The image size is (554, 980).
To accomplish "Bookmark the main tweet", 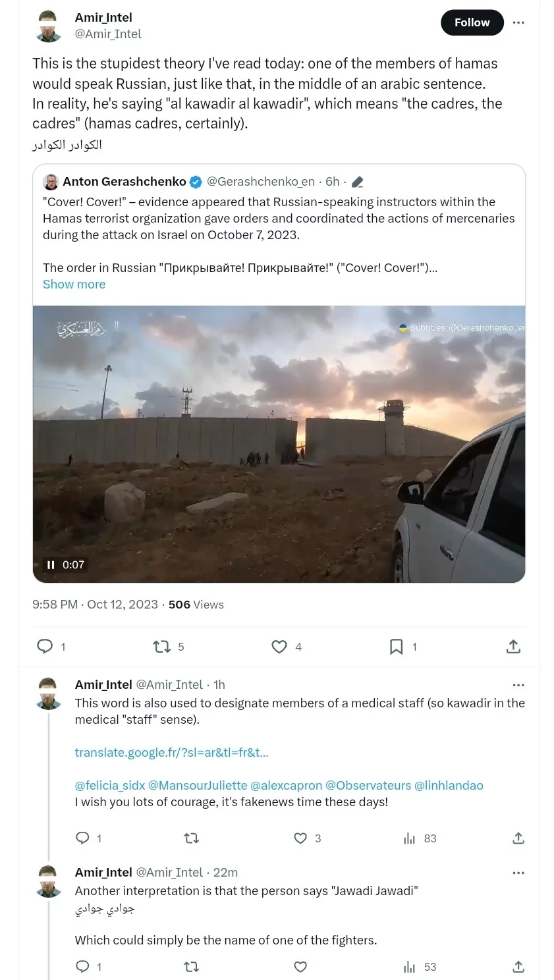I will tap(396, 647).
